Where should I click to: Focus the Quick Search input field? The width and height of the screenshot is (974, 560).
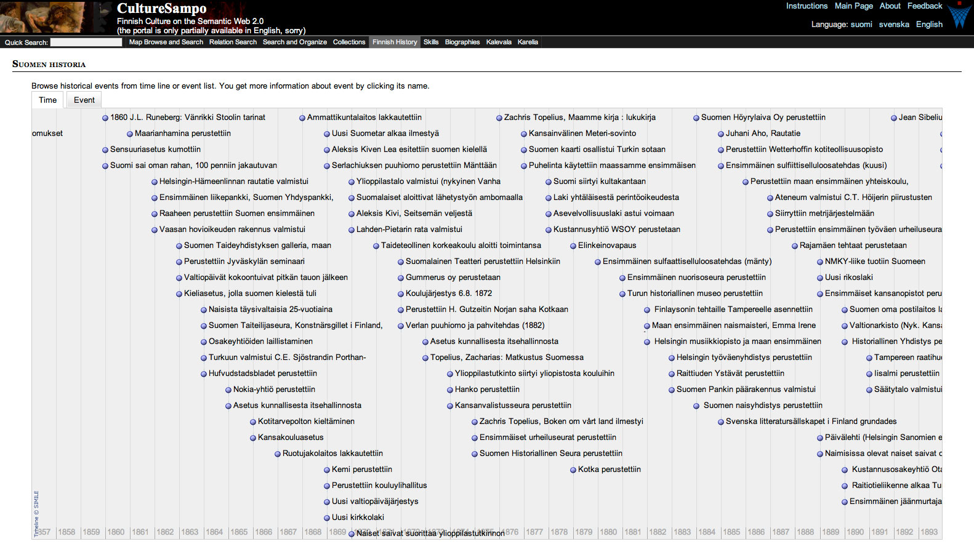[86, 42]
